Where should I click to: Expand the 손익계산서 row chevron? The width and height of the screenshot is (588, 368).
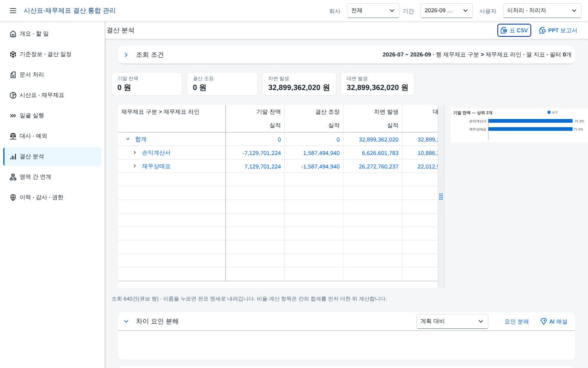tap(135, 153)
